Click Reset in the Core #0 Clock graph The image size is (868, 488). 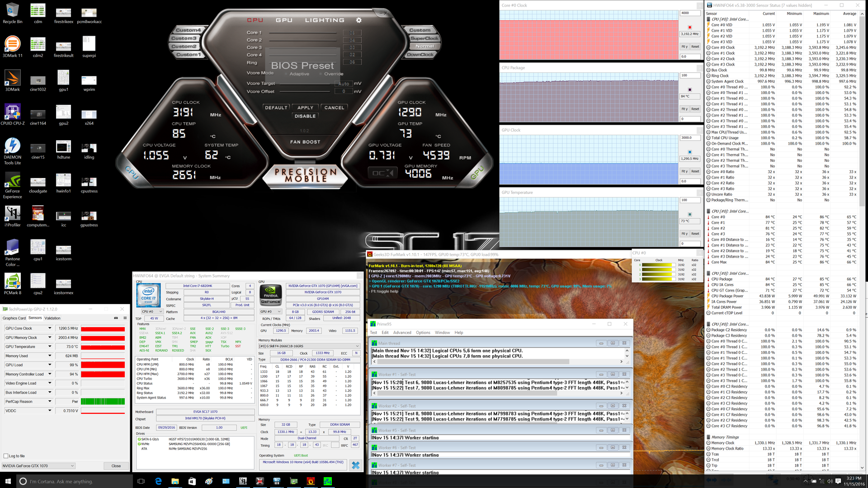point(695,47)
